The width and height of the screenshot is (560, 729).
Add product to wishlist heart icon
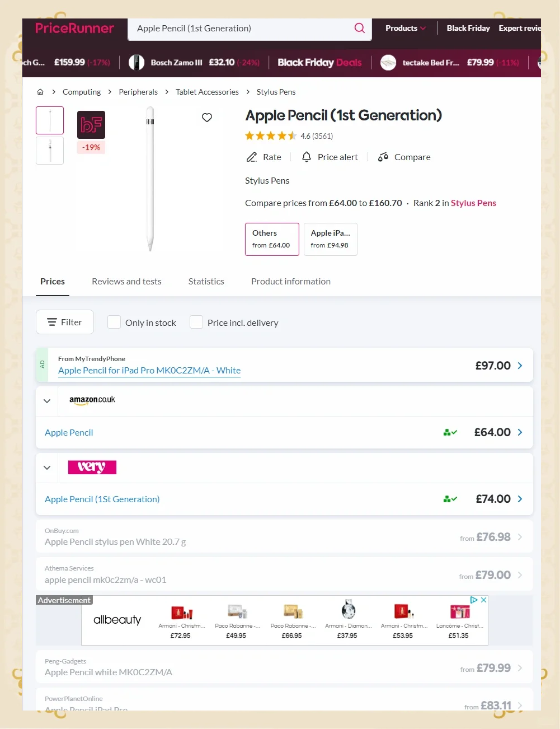pos(207,118)
